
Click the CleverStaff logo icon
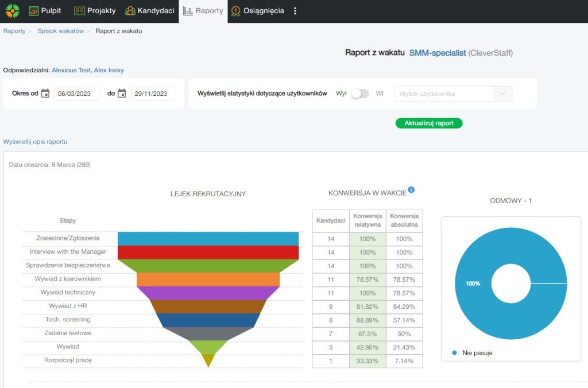[x=12, y=11]
